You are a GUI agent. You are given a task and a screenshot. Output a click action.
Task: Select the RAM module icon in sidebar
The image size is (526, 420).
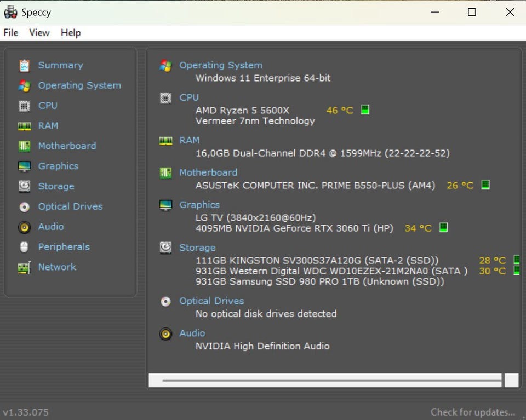[24, 126]
